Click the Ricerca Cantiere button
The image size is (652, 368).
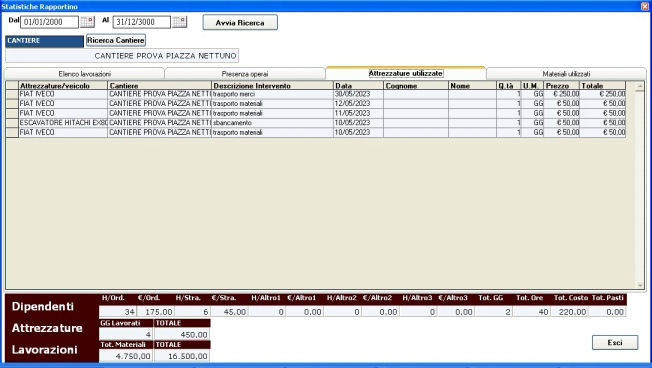click(x=116, y=40)
